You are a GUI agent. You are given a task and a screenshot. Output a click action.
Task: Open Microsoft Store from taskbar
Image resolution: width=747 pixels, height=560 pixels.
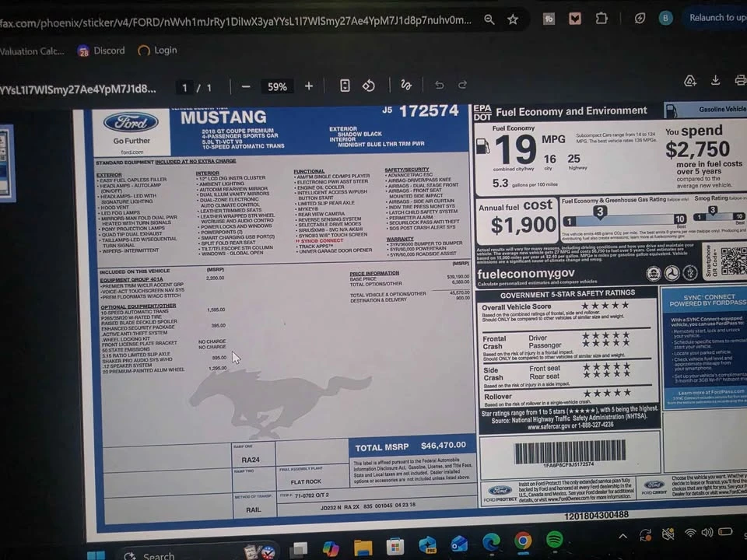click(395, 546)
